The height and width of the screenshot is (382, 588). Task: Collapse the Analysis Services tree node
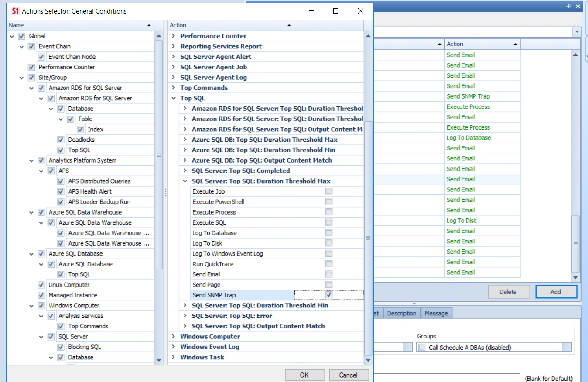[x=41, y=316]
